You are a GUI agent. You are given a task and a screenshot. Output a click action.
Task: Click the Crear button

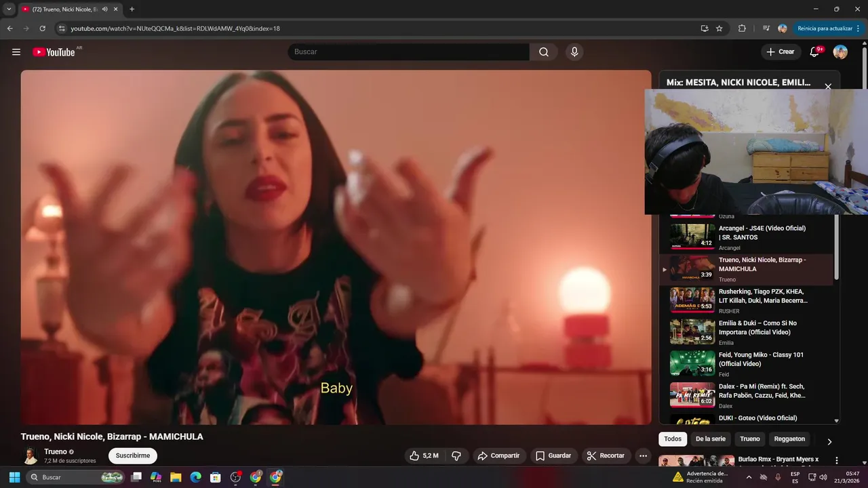coord(781,52)
